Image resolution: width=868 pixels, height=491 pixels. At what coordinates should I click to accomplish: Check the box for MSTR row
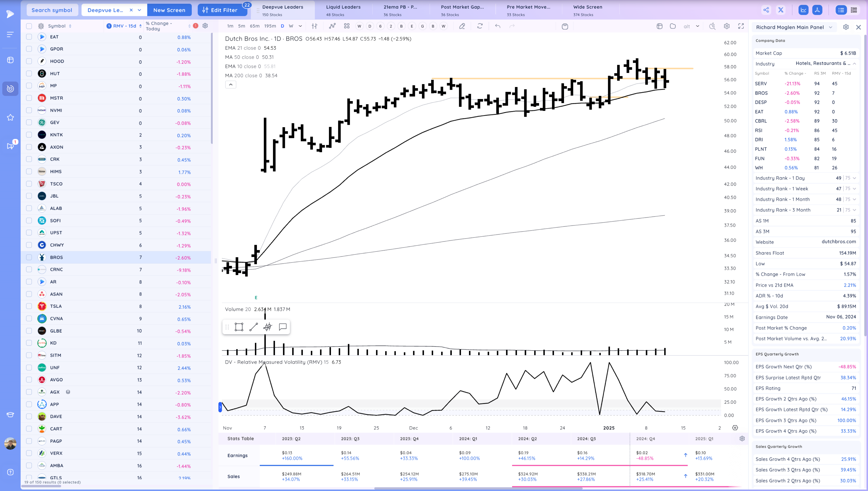click(29, 98)
